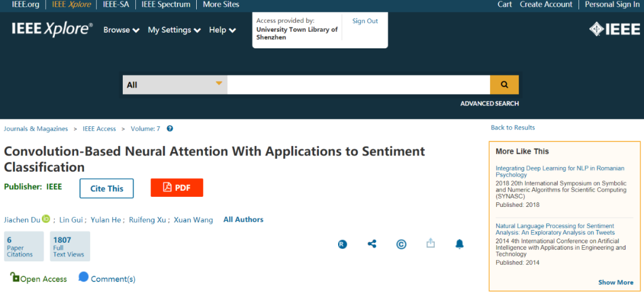Click the help question mark near Volume: 7
The height and width of the screenshot is (294, 644).
tap(169, 129)
